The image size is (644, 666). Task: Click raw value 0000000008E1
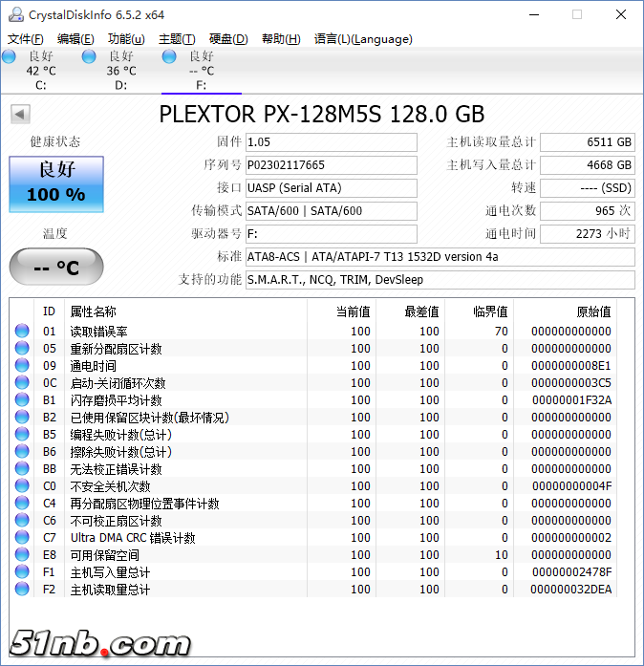[x=571, y=366]
